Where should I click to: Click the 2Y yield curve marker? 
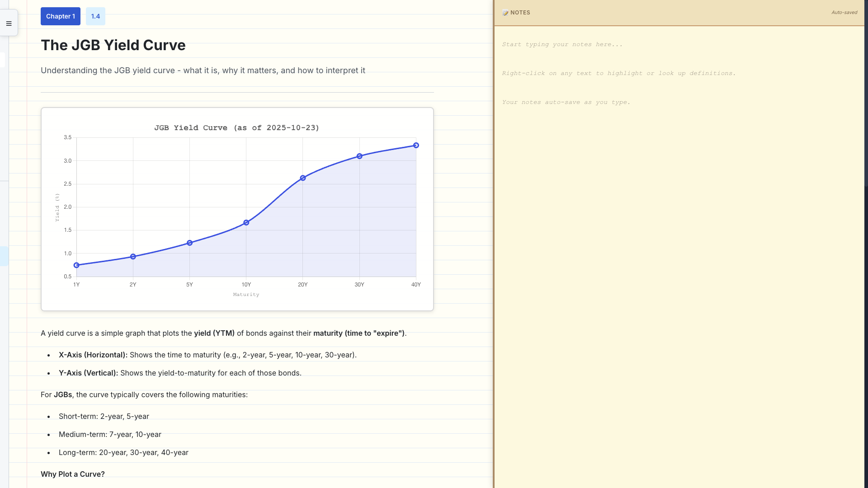pyautogui.click(x=133, y=257)
